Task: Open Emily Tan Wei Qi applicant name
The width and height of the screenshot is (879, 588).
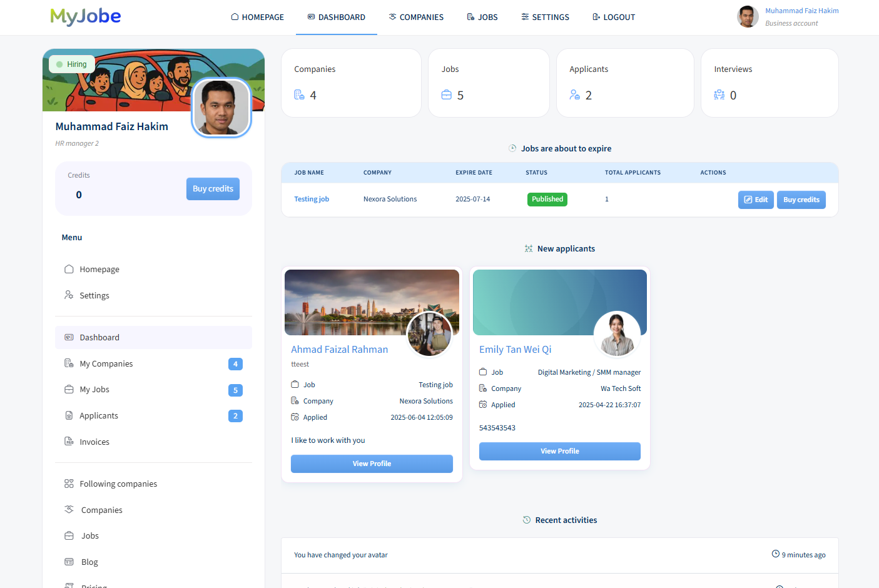Action: tap(516, 350)
